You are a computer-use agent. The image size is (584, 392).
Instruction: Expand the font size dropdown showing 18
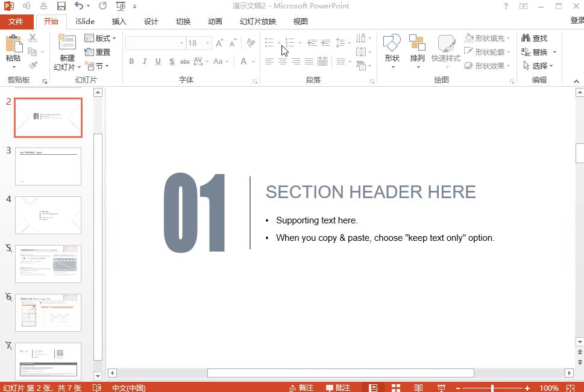point(208,43)
